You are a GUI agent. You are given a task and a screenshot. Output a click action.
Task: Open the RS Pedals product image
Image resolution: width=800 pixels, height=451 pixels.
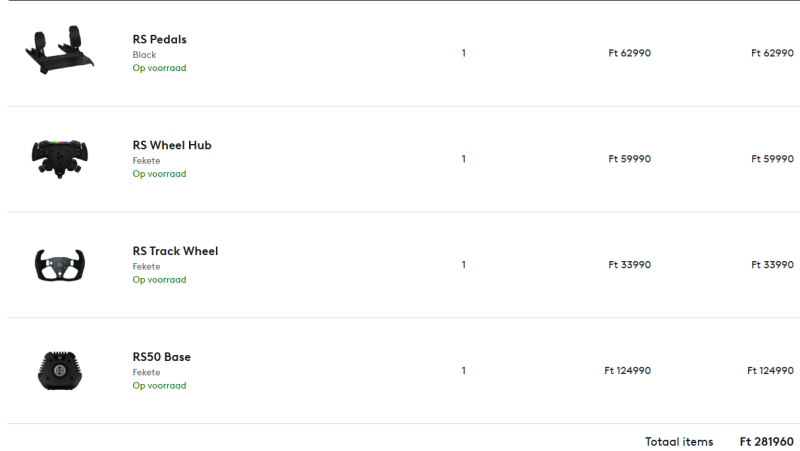(60, 50)
